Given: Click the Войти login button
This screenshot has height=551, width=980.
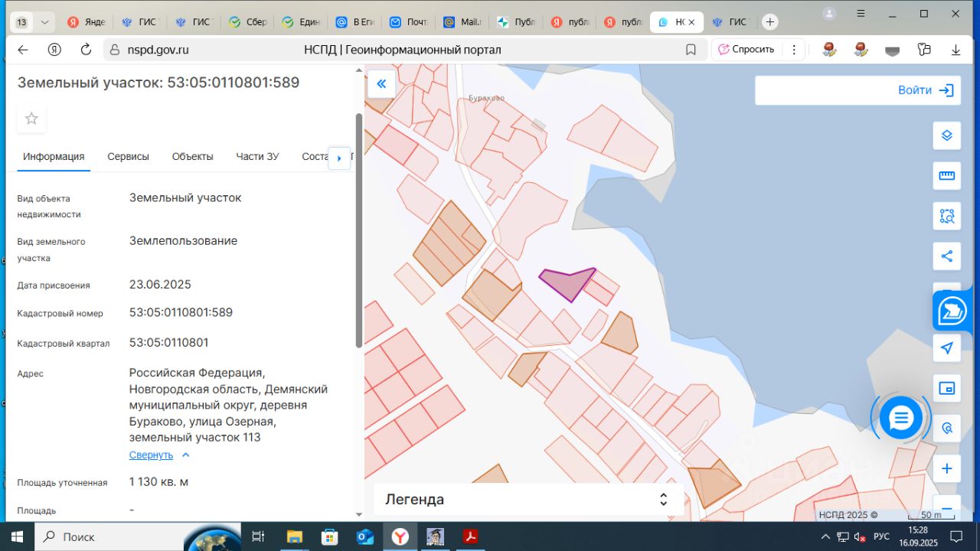Looking at the screenshot, I should (x=925, y=90).
